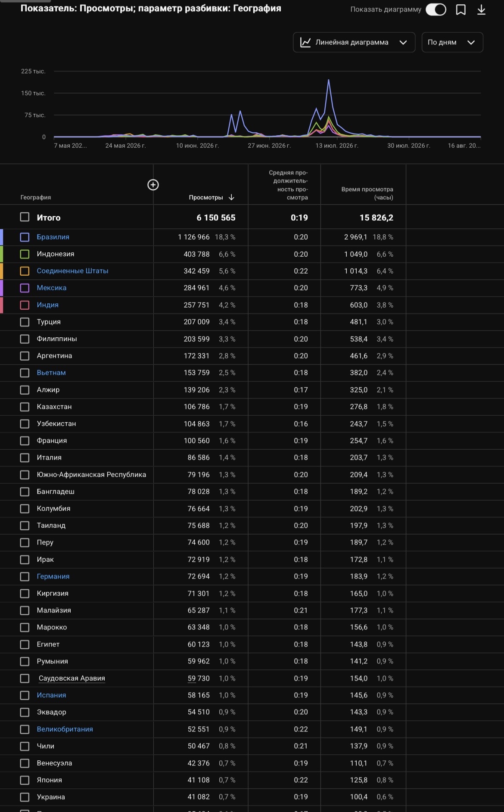Click the bookmark save report icon
Viewport: 504px width, 812px height.
tap(460, 9)
